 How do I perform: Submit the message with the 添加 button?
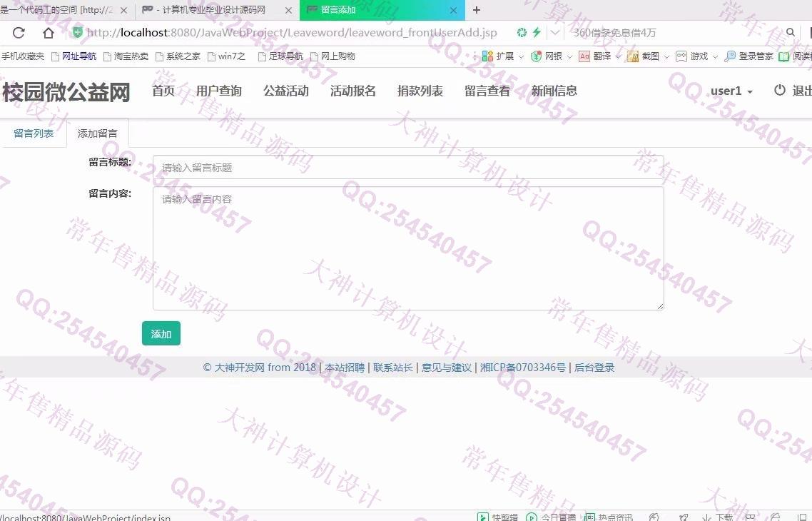[161, 333]
